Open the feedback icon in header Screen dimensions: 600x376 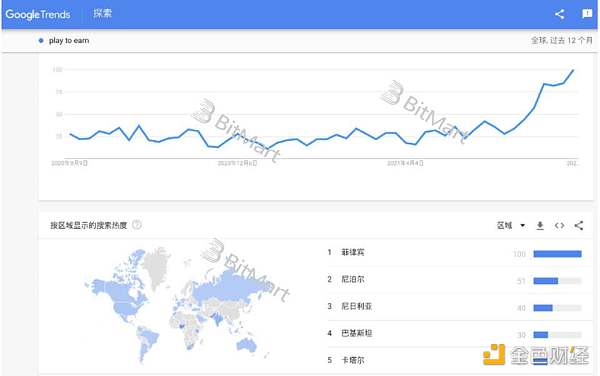587,14
